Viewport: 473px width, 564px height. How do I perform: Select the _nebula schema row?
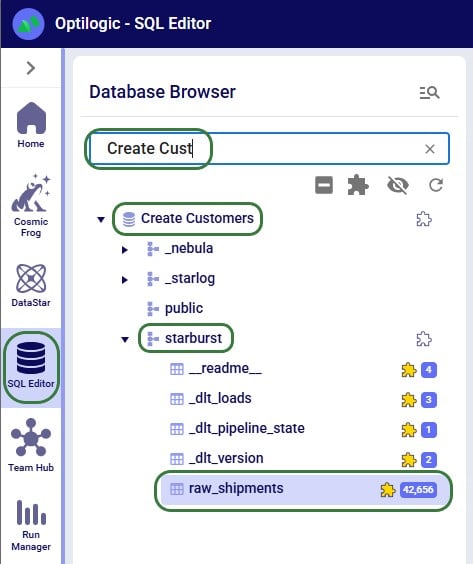click(x=189, y=249)
